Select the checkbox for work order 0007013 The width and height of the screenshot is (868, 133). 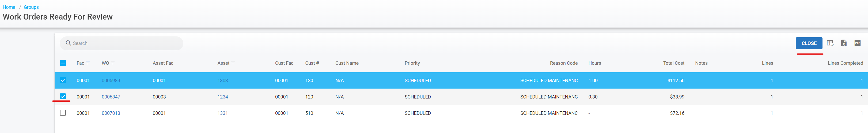63,113
